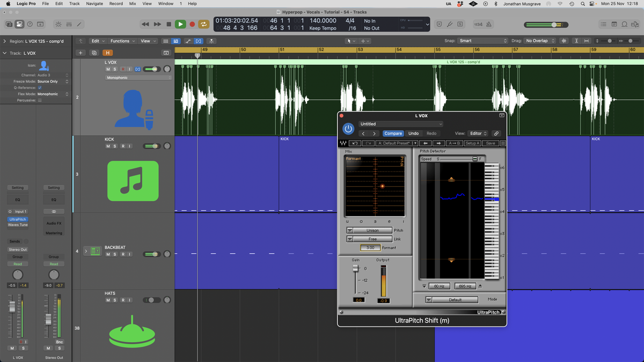Expand the Region inspector disclosure triangle
Screen dimensions: 644x362
[5, 41]
